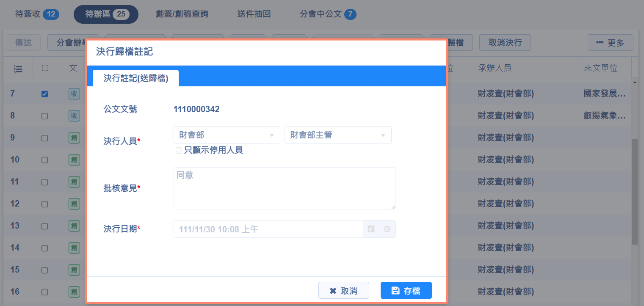The width and height of the screenshot is (644, 306).
Task: Click into the 批核意見 text area
Action: [x=285, y=188]
